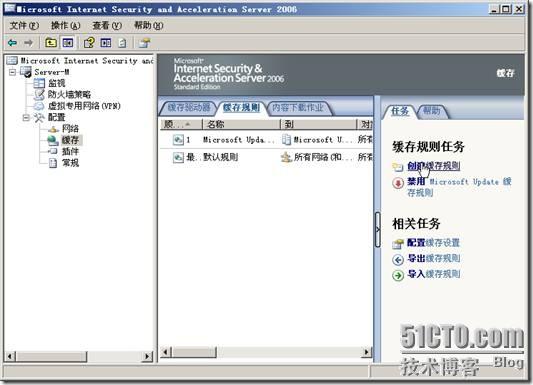The width and height of the screenshot is (533, 385).
Task: Click the create new rule toolbar icon
Action: click(x=144, y=43)
